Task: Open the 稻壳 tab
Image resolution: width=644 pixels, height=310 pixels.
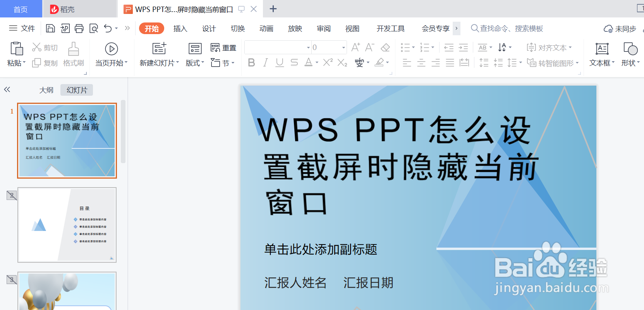Action: (80, 9)
